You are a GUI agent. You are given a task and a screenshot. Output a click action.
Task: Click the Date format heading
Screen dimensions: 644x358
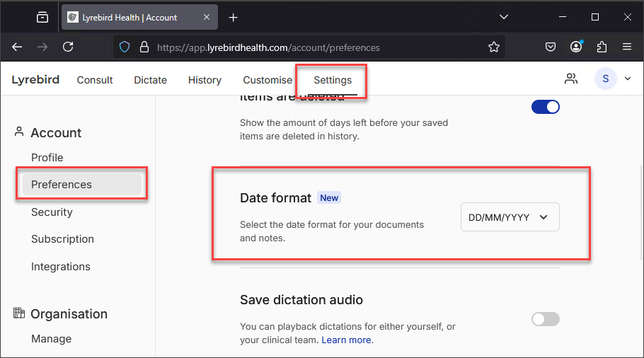point(275,198)
